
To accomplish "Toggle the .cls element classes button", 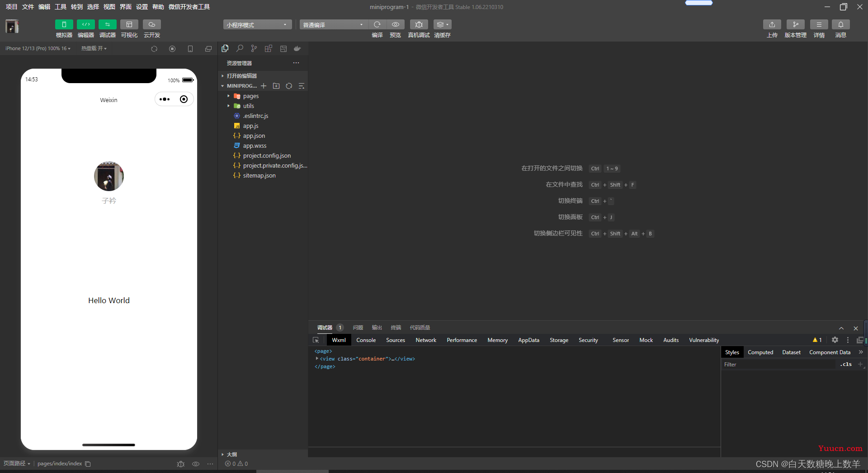I will (846, 364).
